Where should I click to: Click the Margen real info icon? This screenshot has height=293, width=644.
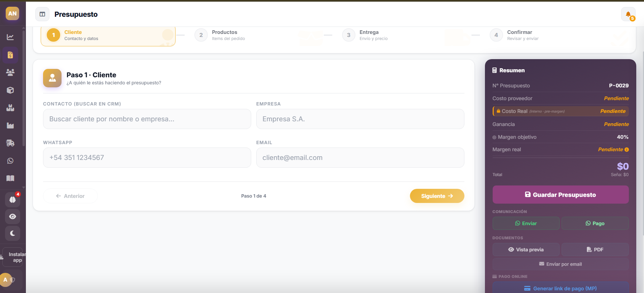tap(627, 150)
